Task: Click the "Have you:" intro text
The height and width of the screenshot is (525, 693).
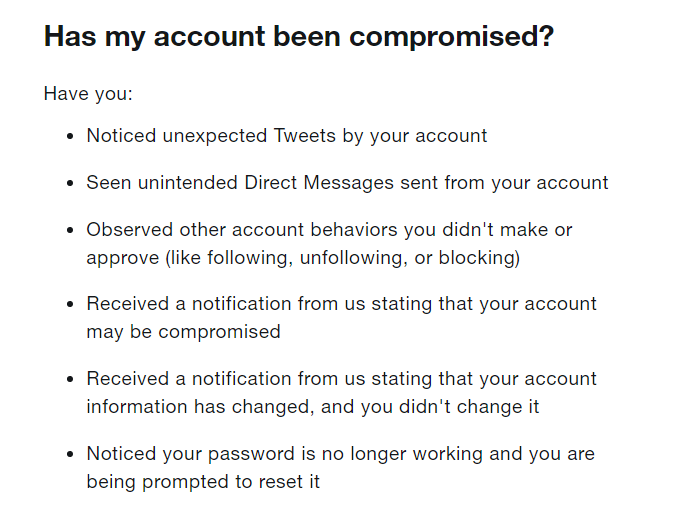Action: (88, 94)
